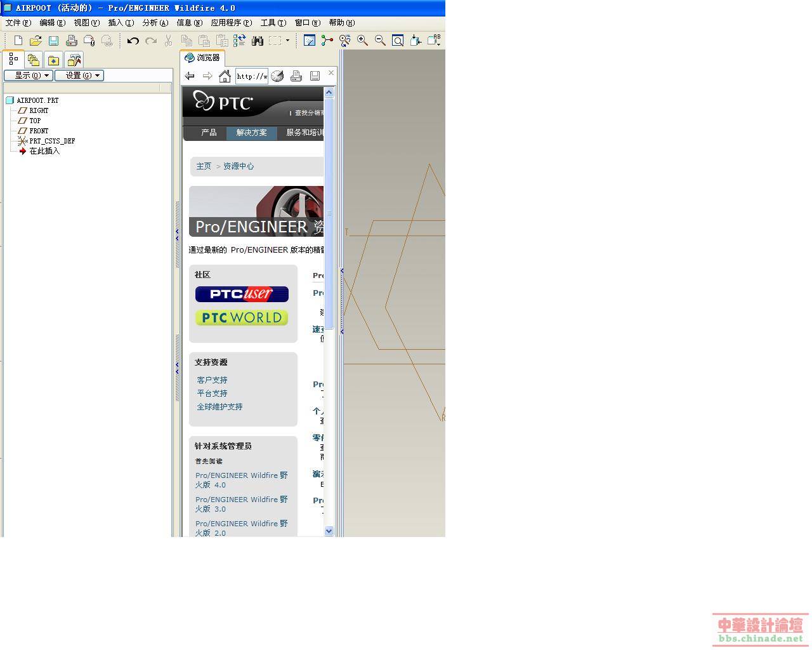This screenshot has width=812, height=650.
Task: Print the browser page
Action: (296, 76)
